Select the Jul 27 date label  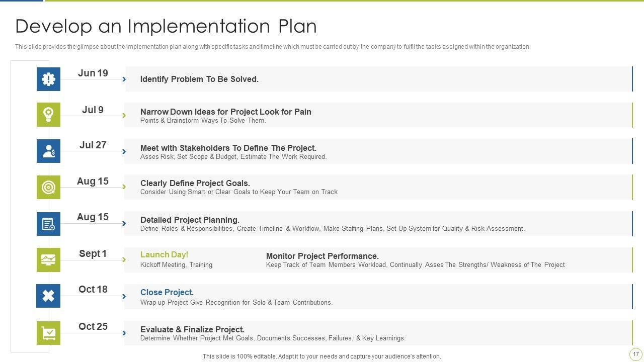click(x=93, y=145)
